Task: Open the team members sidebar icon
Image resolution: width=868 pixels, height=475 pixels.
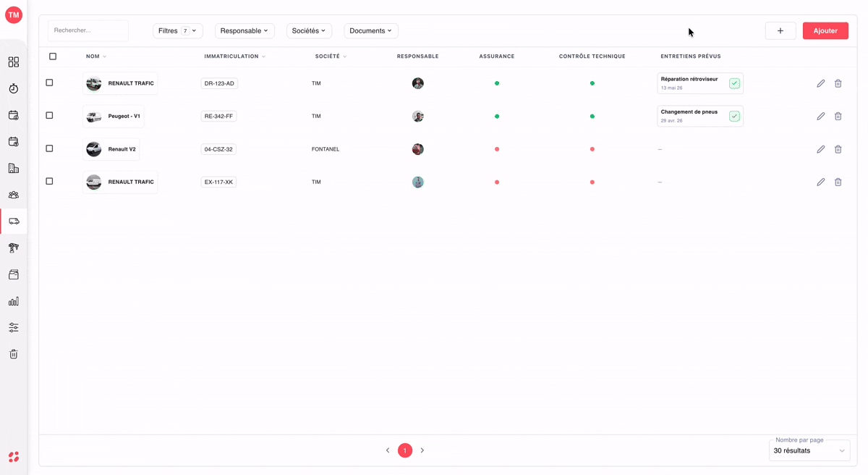Action: 13,195
